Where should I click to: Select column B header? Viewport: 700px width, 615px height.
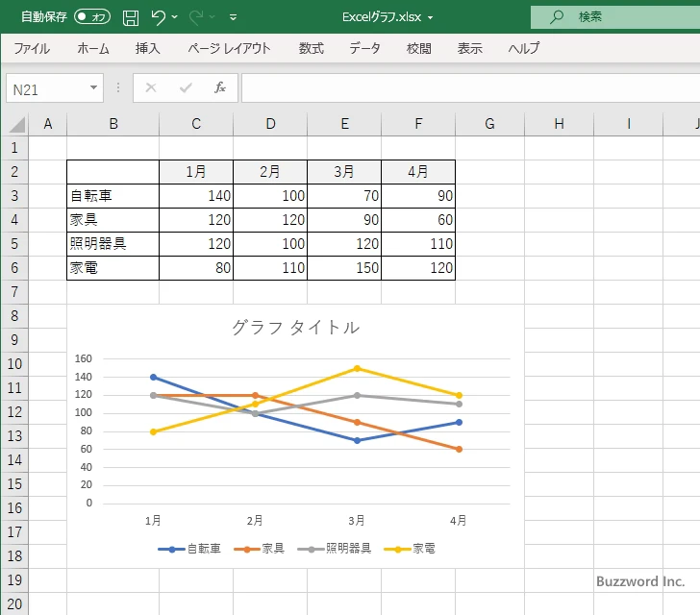tap(112, 124)
